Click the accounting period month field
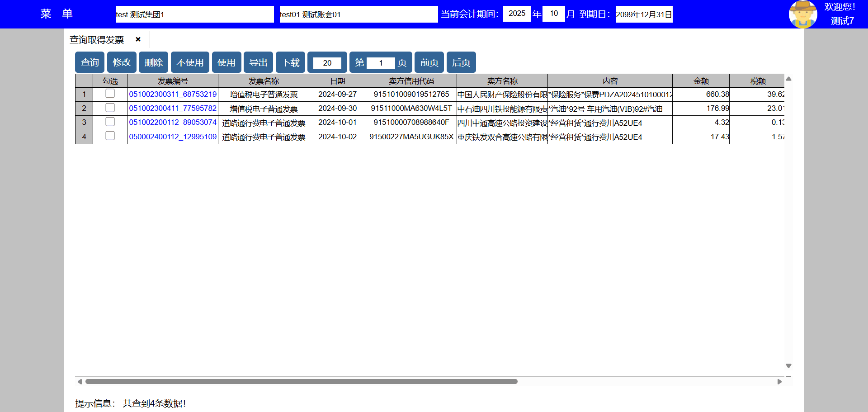The image size is (868, 412). [x=553, y=14]
